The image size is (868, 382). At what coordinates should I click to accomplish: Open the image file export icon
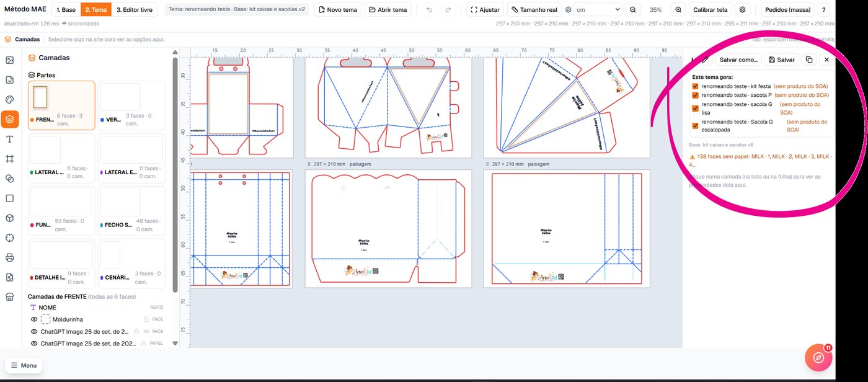(x=9, y=277)
